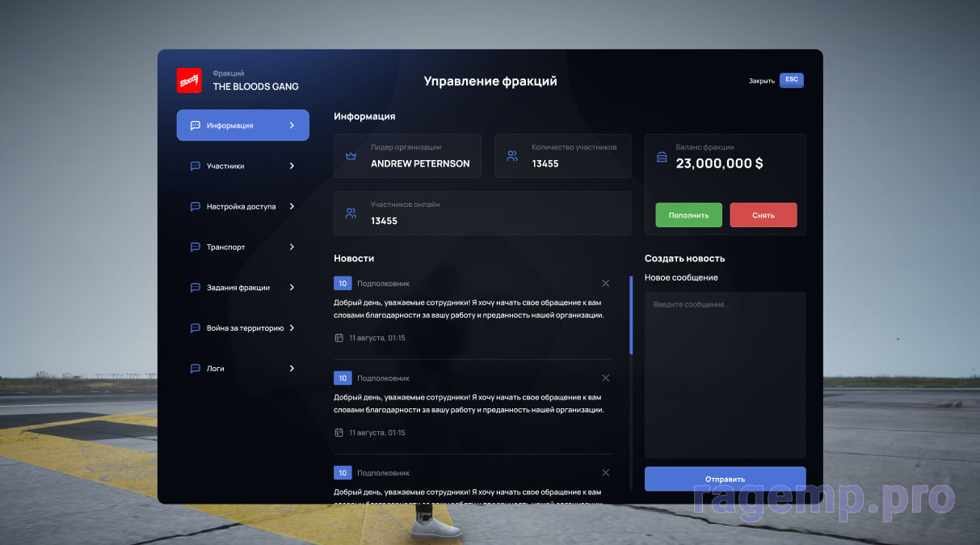
Task: Open the Транспорт menu item
Action: (x=243, y=247)
